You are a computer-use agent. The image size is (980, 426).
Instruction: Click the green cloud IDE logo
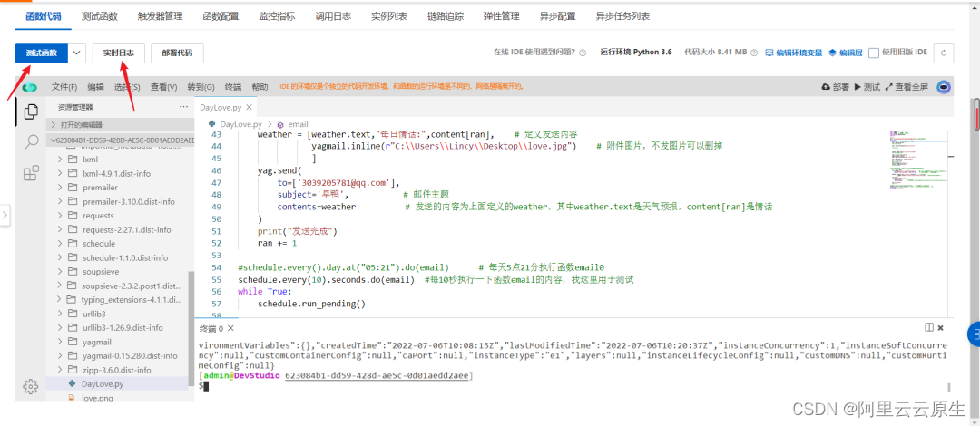click(30, 87)
